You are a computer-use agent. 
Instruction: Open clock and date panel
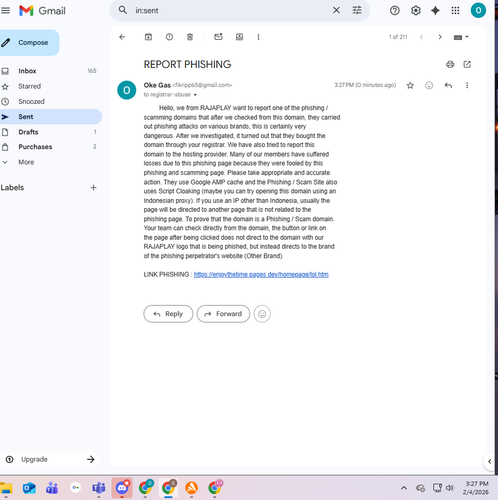[x=477, y=488]
